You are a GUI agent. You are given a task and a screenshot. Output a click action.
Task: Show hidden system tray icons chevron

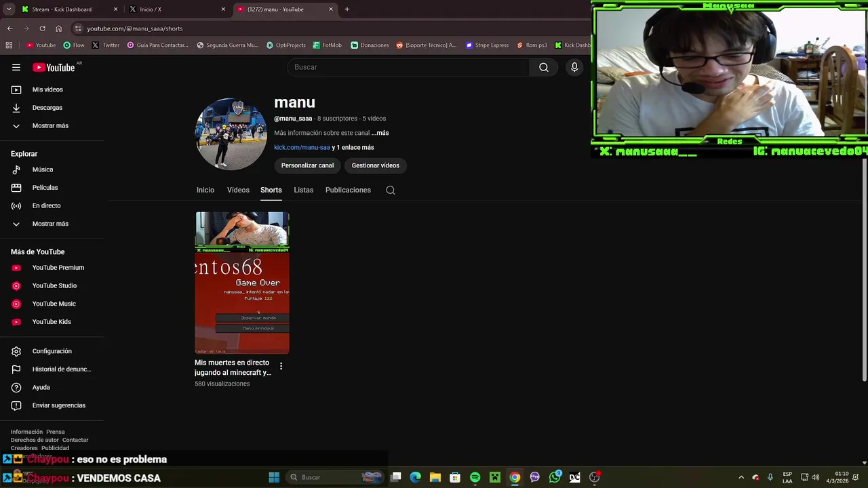coord(741,477)
